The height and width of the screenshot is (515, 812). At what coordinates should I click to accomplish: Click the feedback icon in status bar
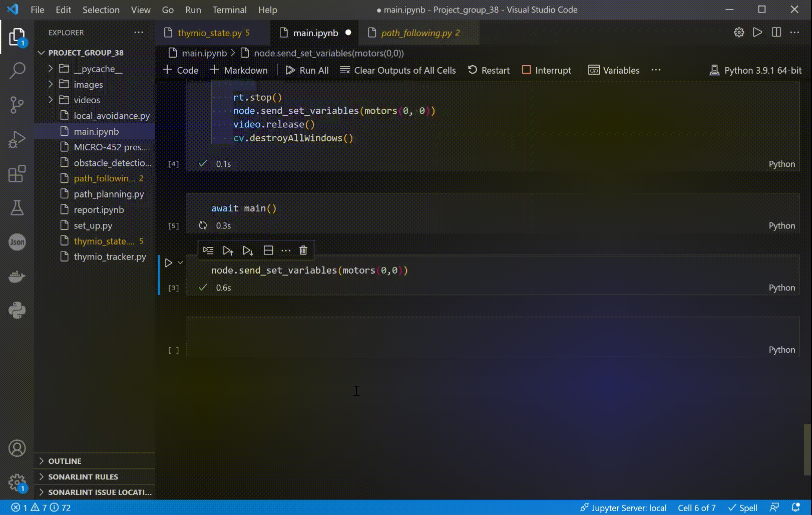point(774,507)
